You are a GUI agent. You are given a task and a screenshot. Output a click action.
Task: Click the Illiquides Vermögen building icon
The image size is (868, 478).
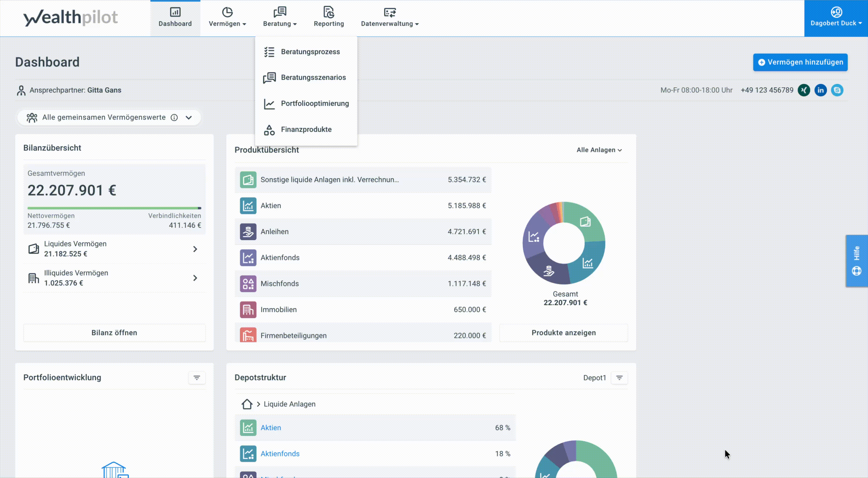(x=34, y=278)
